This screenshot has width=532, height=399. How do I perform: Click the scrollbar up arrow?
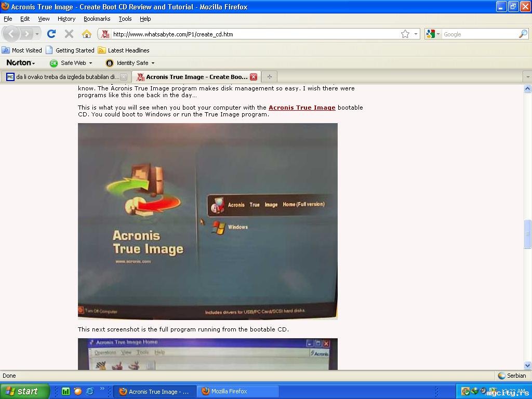pyautogui.click(x=528, y=88)
